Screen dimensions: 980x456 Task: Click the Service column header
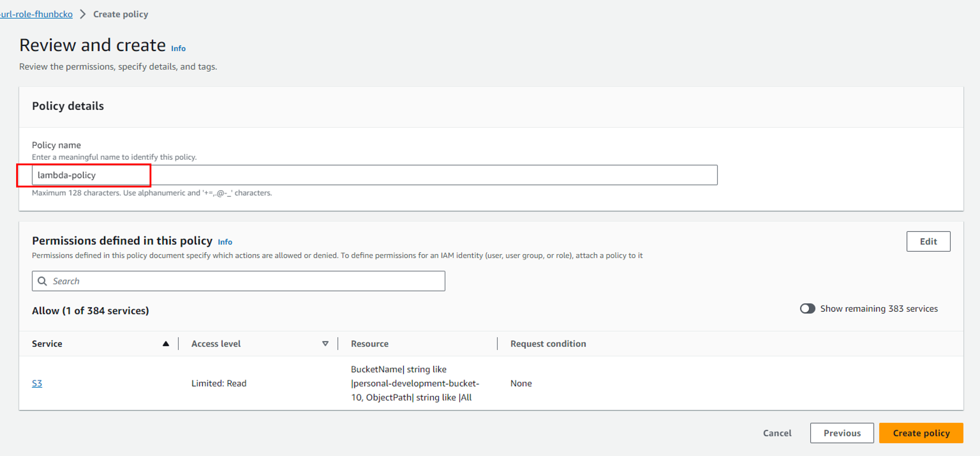(x=47, y=344)
